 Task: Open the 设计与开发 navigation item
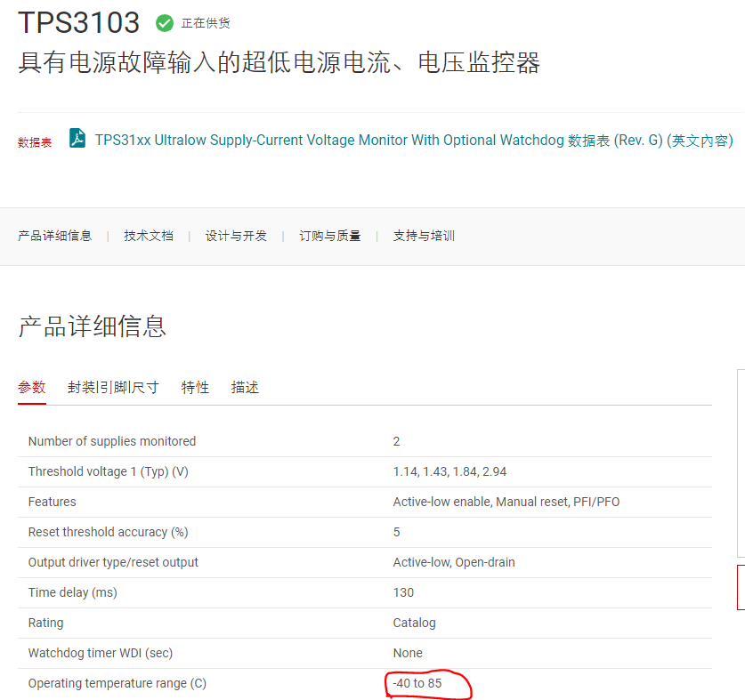click(x=236, y=236)
